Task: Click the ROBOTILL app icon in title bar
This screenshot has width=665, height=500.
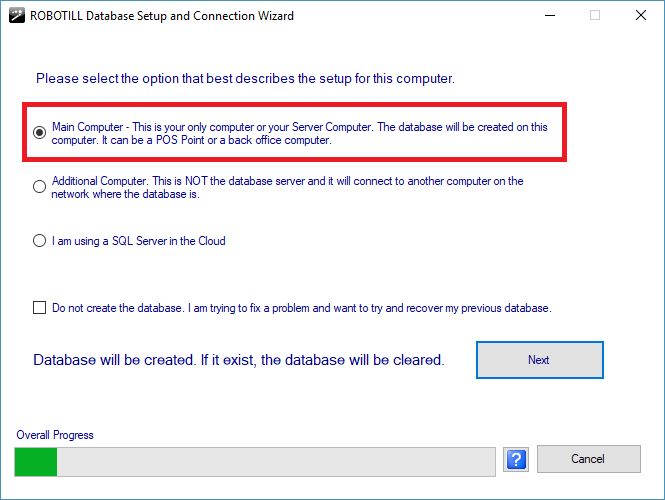Action: coord(17,16)
